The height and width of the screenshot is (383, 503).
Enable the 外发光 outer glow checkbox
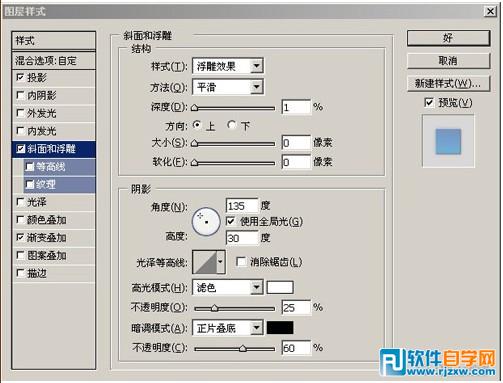[20, 113]
